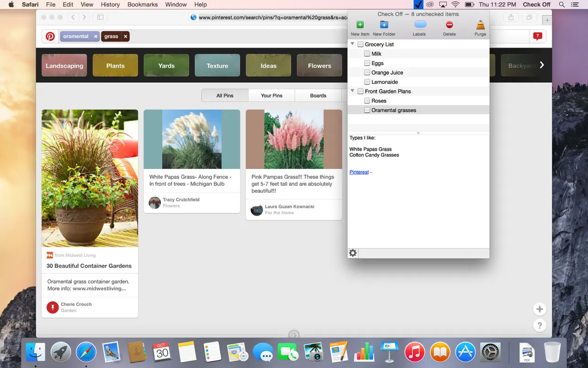Click the red Delete icon

(x=449, y=25)
